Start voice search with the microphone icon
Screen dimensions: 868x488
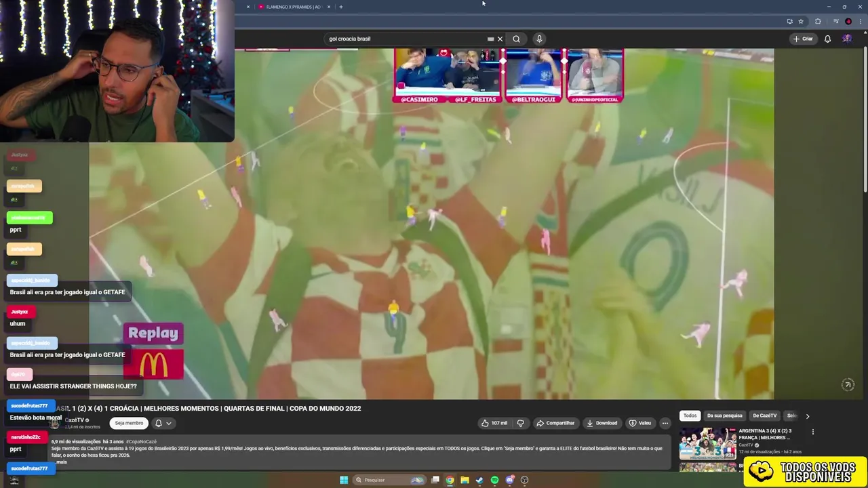click(x=539, y=39)
